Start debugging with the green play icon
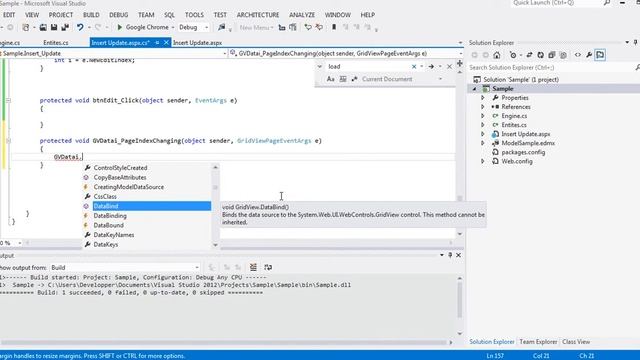Viewport: 640px width, 360px height. coord(120,27)
